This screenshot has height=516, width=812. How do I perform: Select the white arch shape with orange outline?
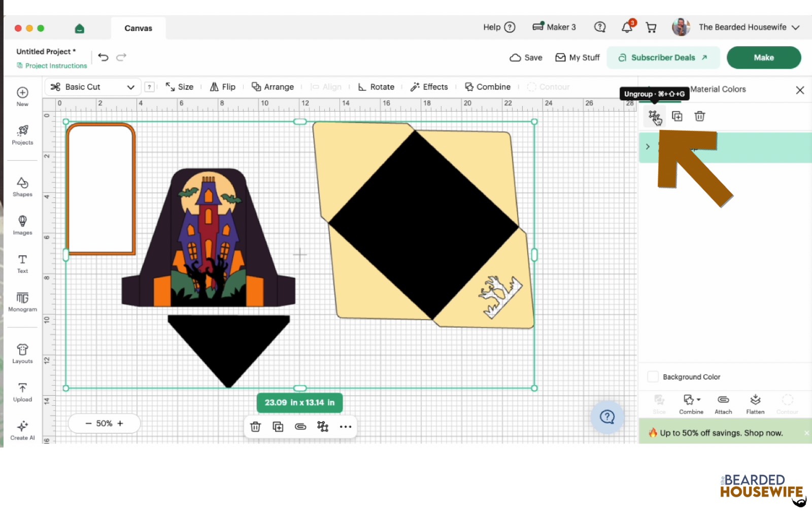pyautogui.click(x=101, y=188)
